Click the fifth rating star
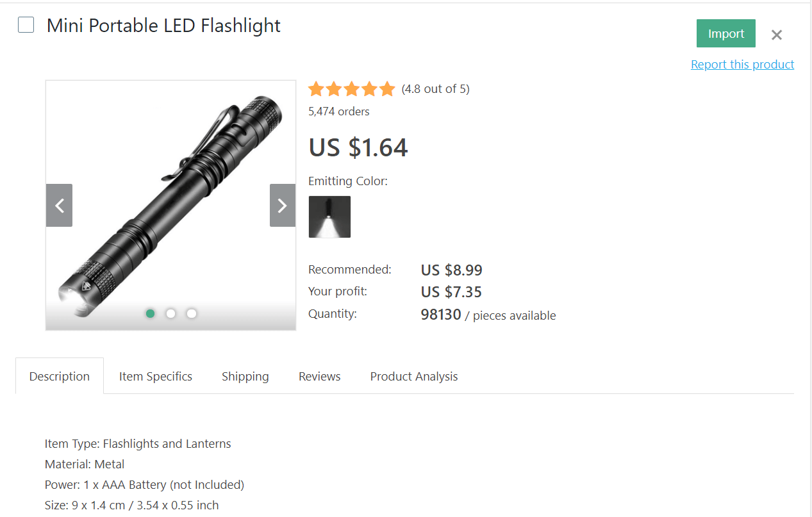 [388, 88]
